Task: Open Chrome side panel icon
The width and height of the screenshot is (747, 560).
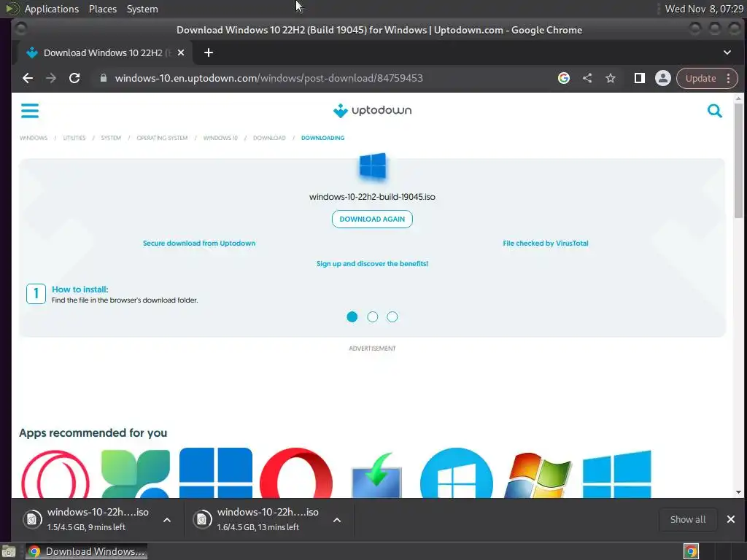Action: pyautogui.click(x=639, y=78)
